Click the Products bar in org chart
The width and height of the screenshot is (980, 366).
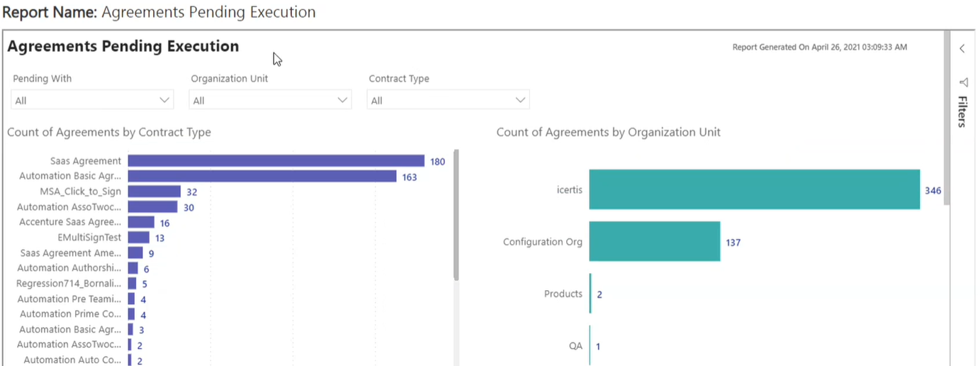coord(590,294)
